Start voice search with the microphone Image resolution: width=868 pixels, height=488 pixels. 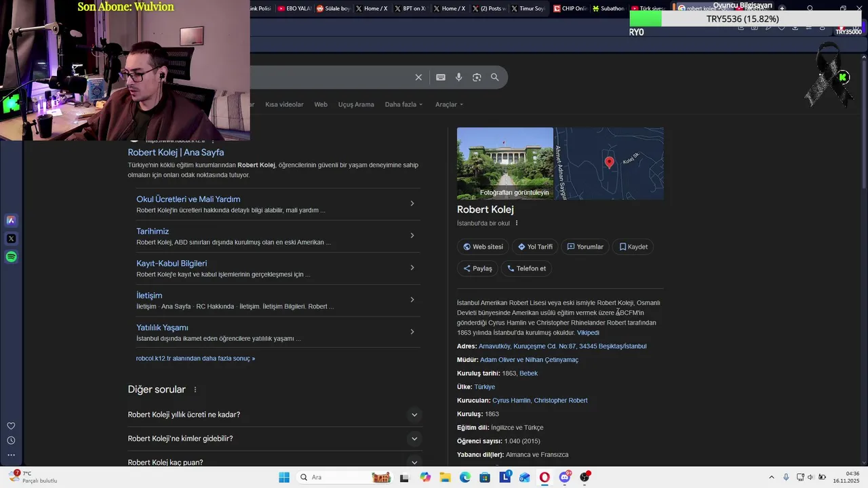coord(459,77)
